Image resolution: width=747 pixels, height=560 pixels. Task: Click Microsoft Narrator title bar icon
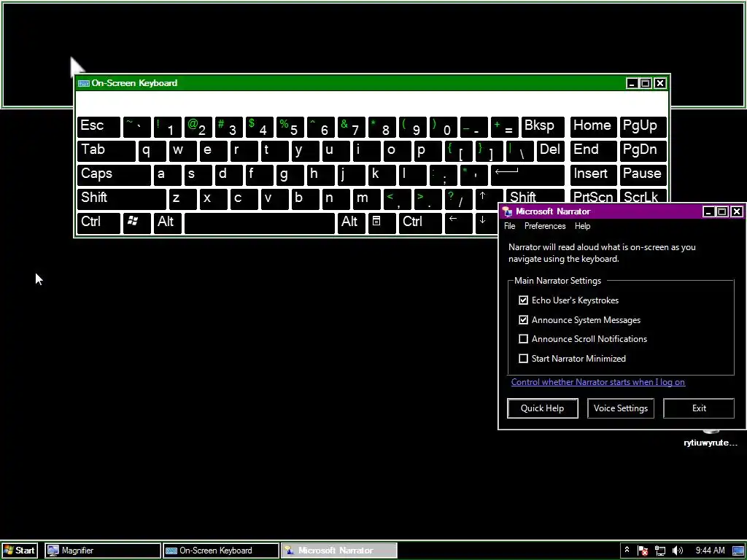click(508, 211)
